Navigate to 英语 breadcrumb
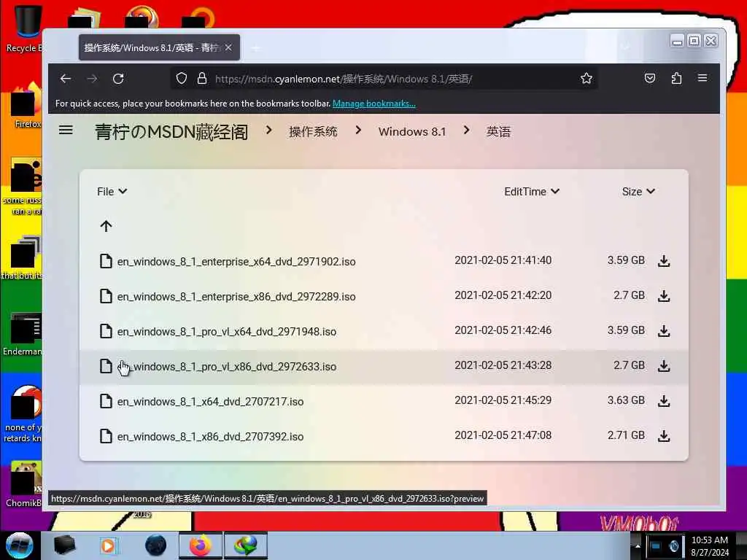747x560 pixels. coord(498,131)
